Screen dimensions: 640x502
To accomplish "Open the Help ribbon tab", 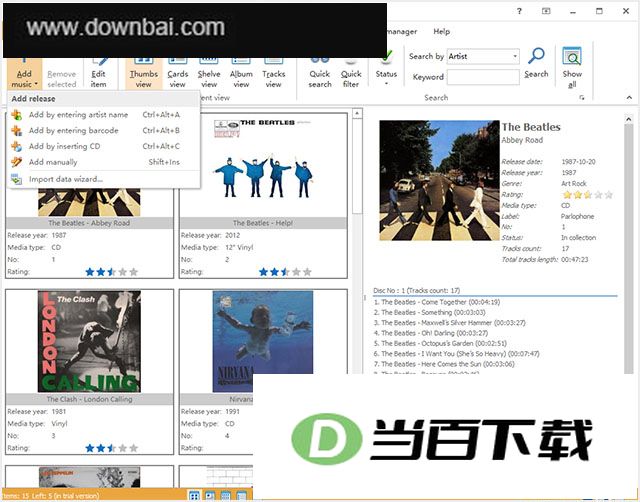I will [441, 31].
